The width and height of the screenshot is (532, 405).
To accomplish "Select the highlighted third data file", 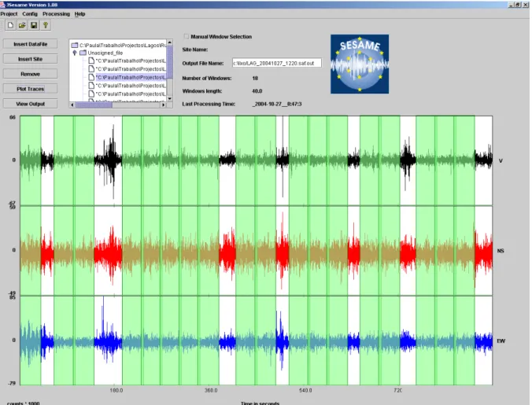I will 127,77.
